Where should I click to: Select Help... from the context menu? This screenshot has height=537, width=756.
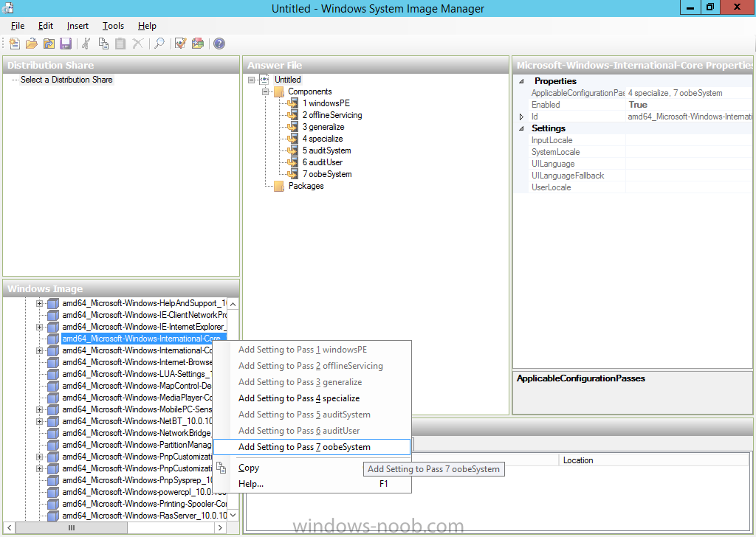(312, 484)
